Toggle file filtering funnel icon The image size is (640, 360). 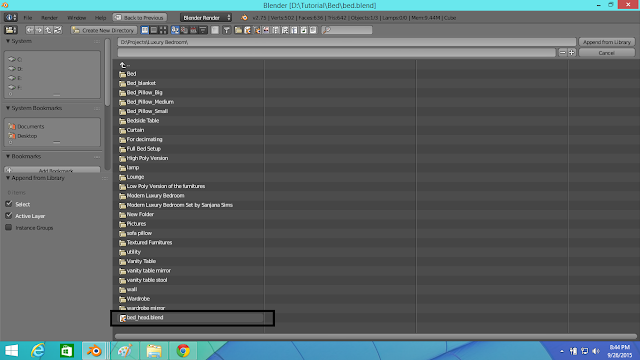pos(227,30)
